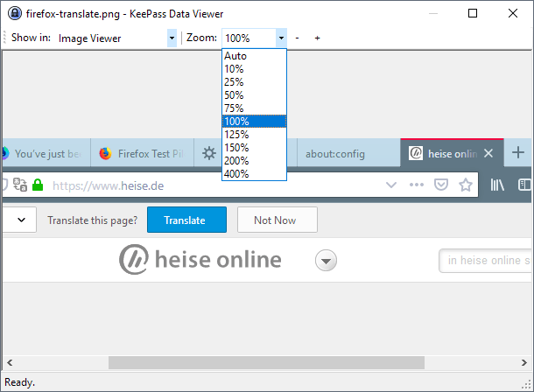
Task: Click the language dropdown chevron in the translate bar
Action: click(22, 220)
